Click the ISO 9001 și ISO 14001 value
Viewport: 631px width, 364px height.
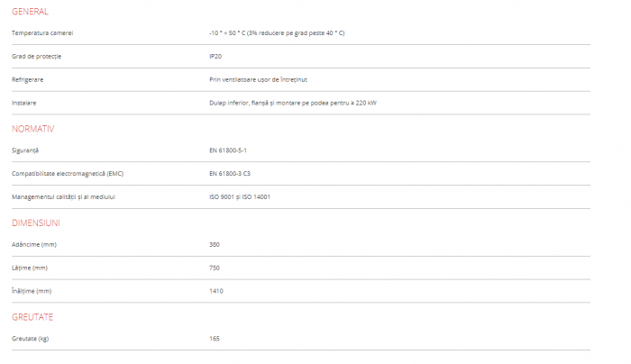[x=240, y=196]
